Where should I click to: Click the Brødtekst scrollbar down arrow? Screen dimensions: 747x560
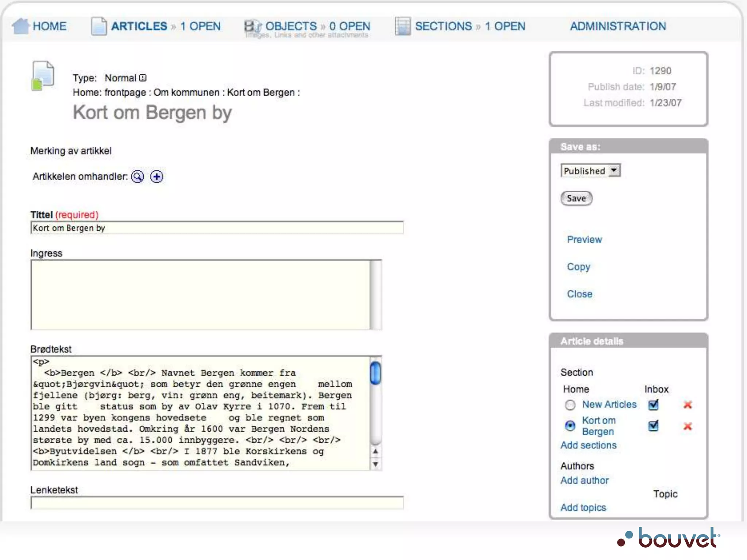375,464
